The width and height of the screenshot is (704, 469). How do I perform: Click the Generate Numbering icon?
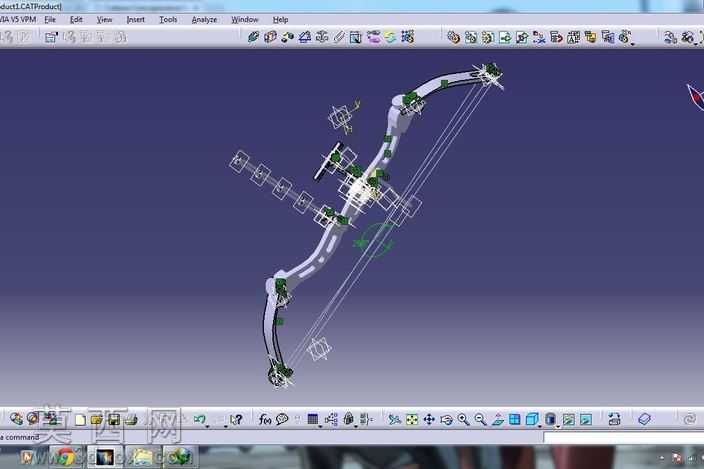573,38
